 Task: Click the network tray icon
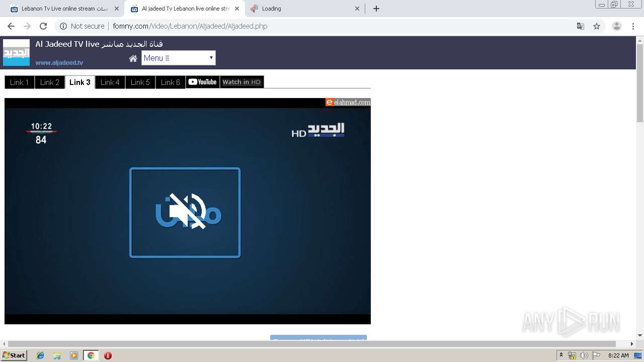pyautogui.click(x=572, y=355)
